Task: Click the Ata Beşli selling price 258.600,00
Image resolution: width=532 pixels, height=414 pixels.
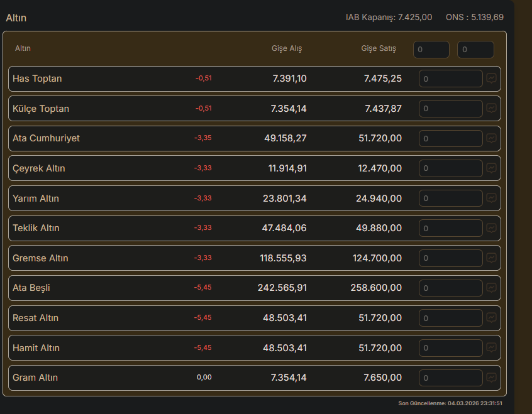Action: 376,288
